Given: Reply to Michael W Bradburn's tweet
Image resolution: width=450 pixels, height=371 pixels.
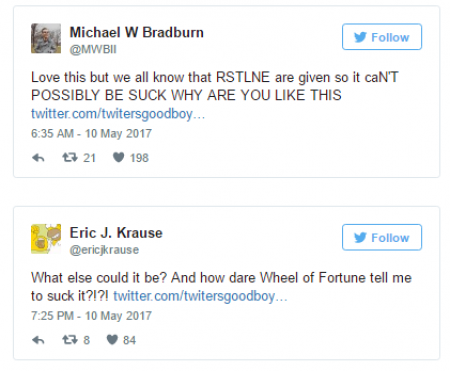Looking at the screenshot, I should click(x=38, y=158).
